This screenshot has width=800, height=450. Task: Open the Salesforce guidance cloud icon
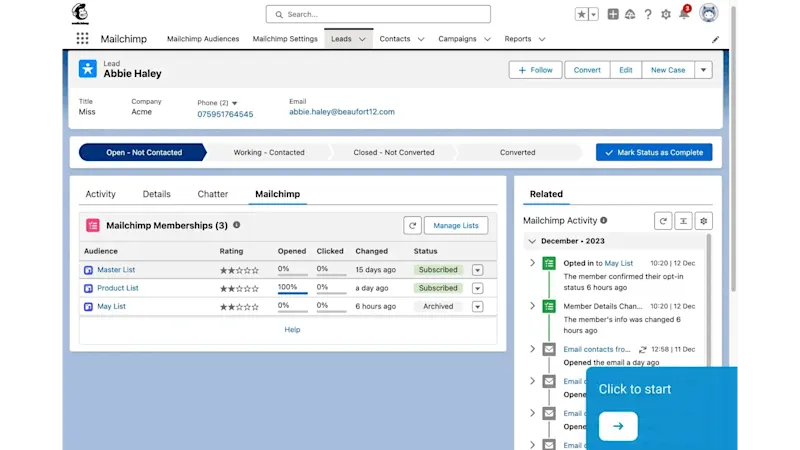630,14
